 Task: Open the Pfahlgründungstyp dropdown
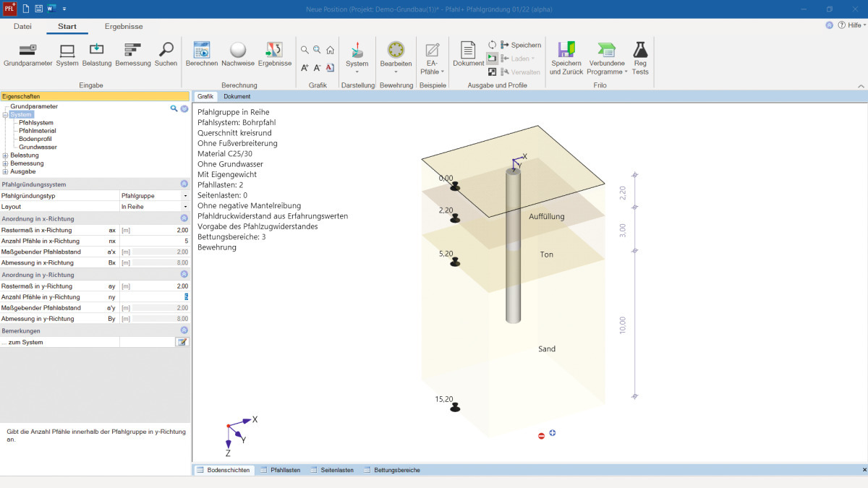[x=185, y=196]
